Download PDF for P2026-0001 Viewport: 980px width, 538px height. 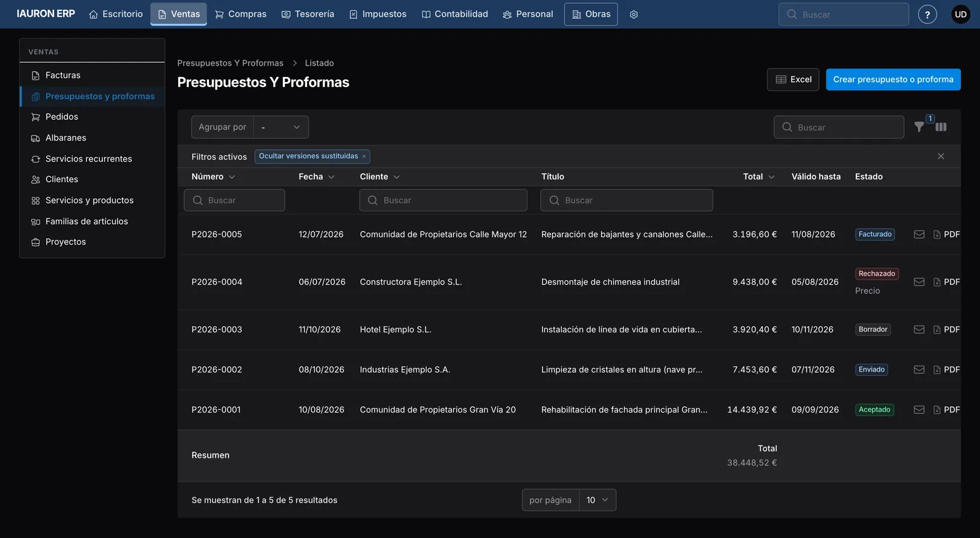946,410
